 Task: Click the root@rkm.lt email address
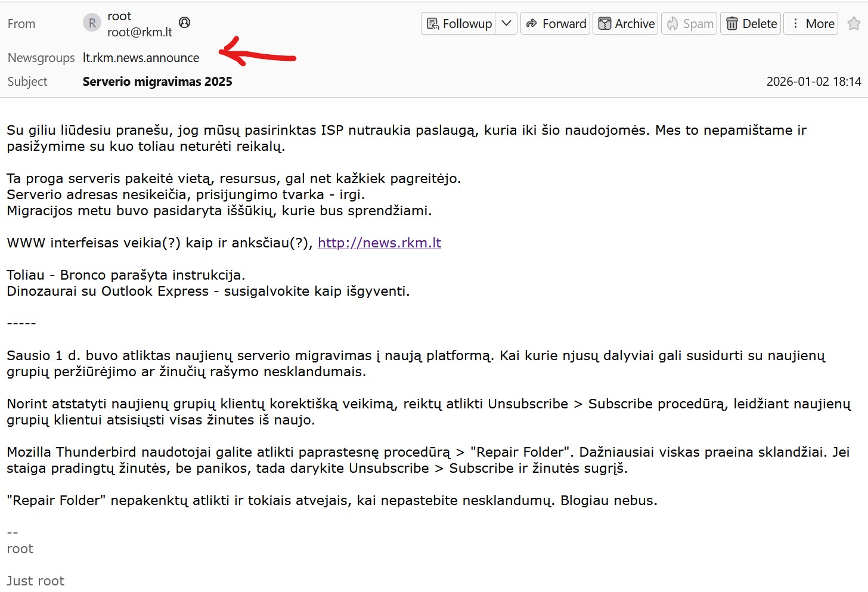pos(139,32)
